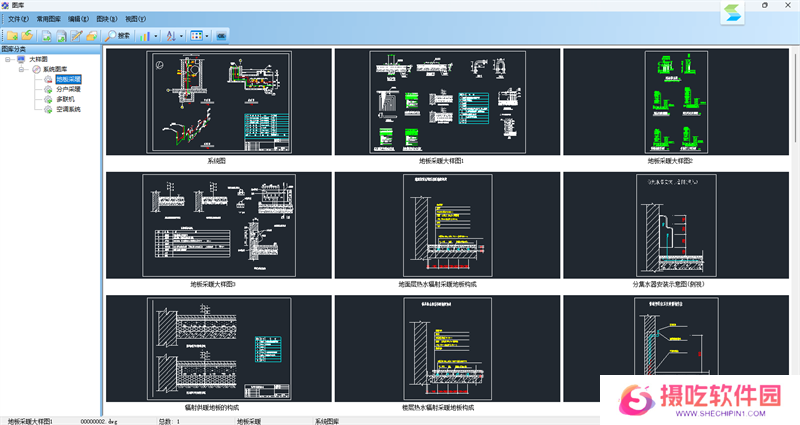The width and height of the screenshot is (800, 425).
Task: Click the thumbnail view mode icon
Action: (x=196, y=36)
